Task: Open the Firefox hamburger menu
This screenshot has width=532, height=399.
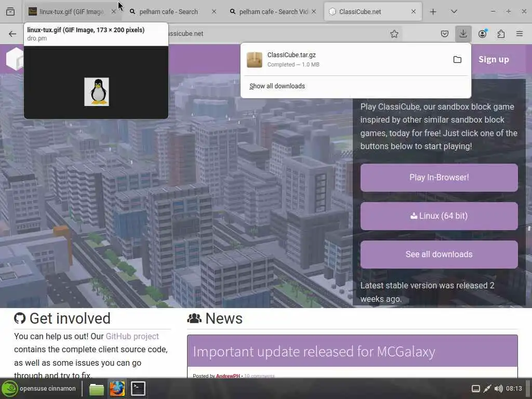Action: [x=520, y=34]
